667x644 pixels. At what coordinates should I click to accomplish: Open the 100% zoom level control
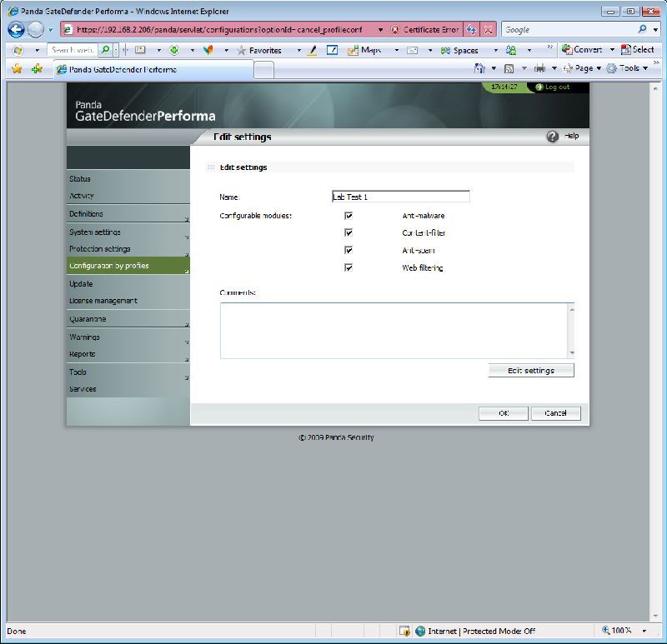[619, 631]
